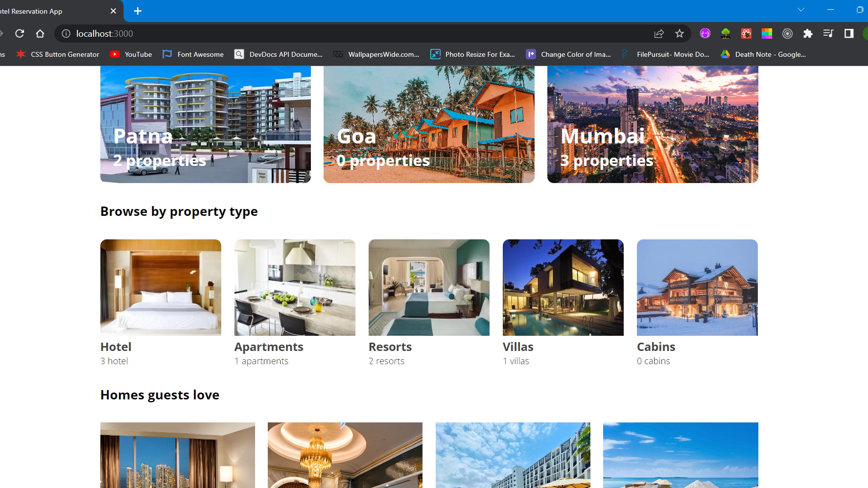This screenshot has height=488, width=868.
Task: Open the Extensions puzzle-piece menu
Action: (808, 33)
